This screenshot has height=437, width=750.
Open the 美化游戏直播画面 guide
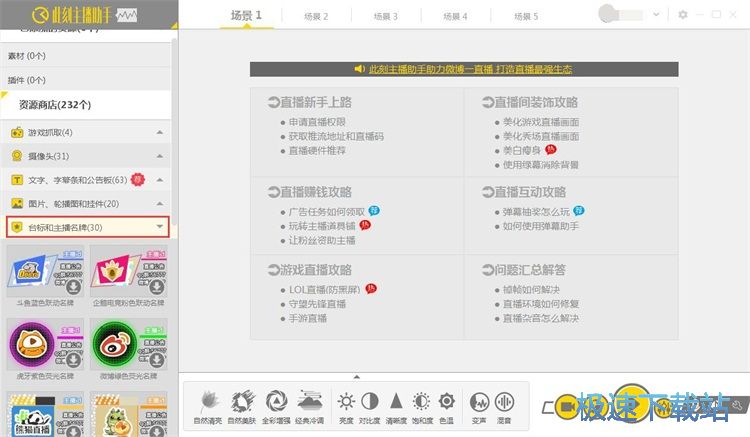(541, 122)
